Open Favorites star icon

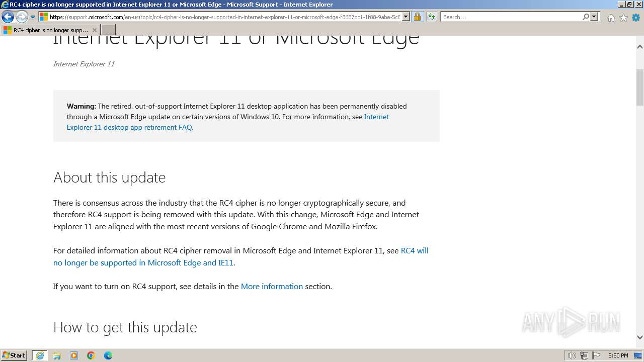tap(623, 18)
